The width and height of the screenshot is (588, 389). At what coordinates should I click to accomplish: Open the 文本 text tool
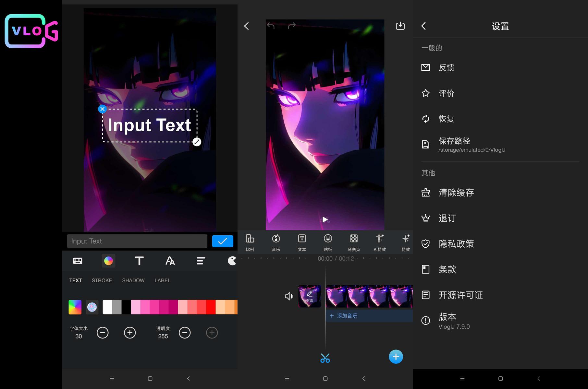pos(302,242)
